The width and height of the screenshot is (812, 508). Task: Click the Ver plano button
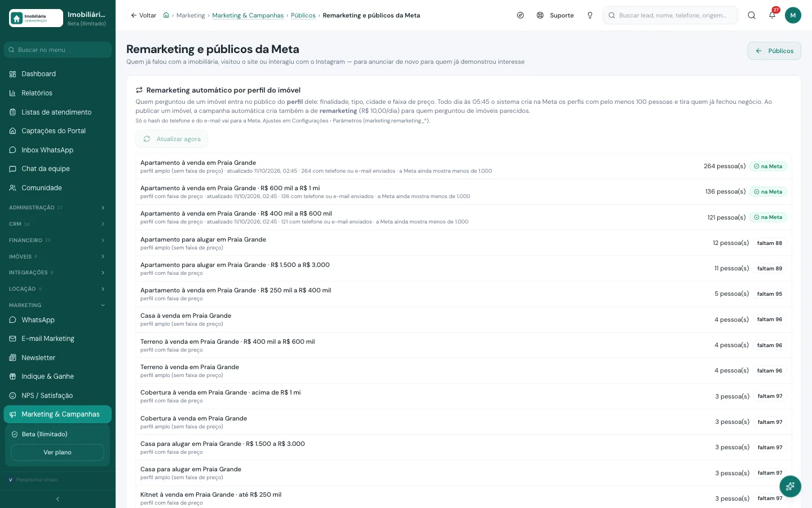(58, 452)
